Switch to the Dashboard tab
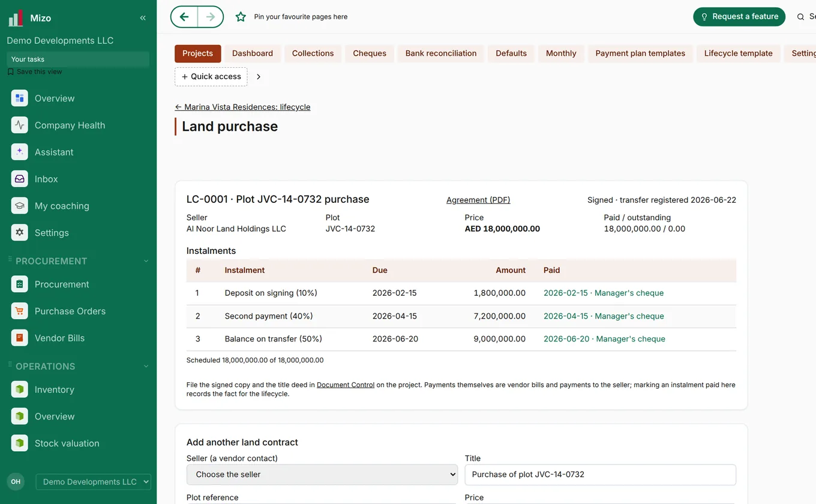The height and width of the screenshot is (504, 816). (x=253, y=53)
